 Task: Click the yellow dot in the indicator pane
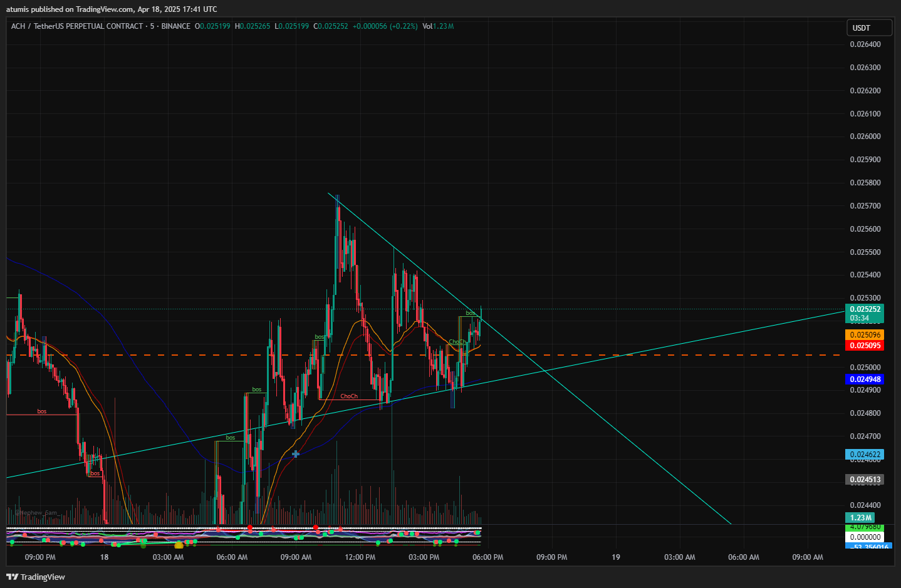pos(179,545)
